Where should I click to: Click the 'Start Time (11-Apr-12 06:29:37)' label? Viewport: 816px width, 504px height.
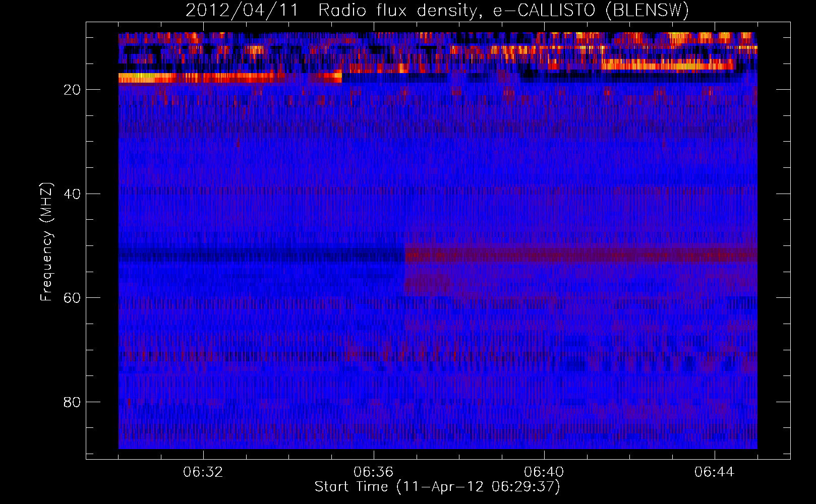click(437, 487)
